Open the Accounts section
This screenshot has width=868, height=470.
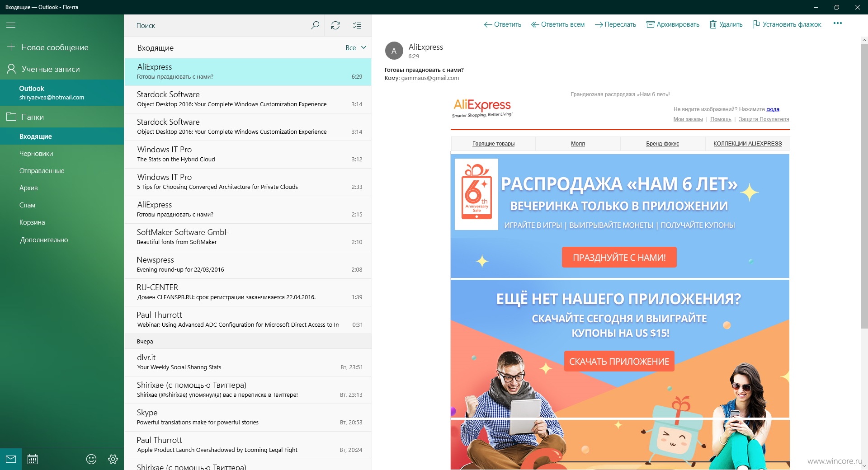(62, 69)
